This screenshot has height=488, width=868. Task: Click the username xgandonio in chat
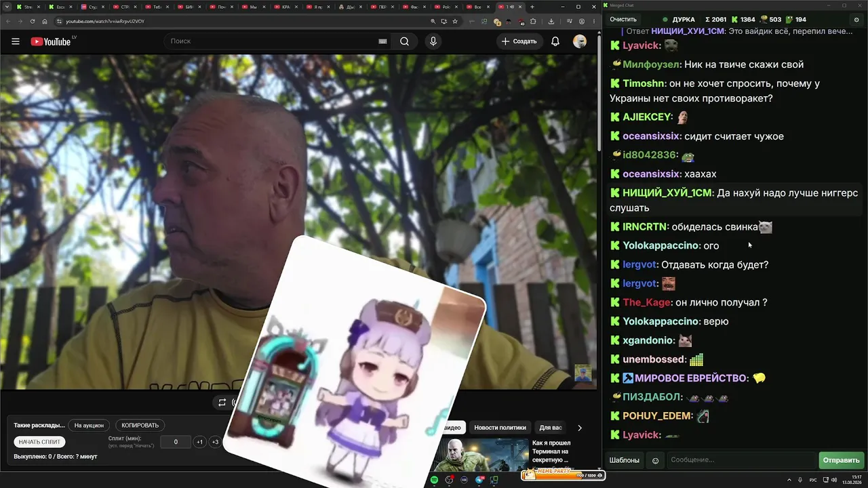649,340
